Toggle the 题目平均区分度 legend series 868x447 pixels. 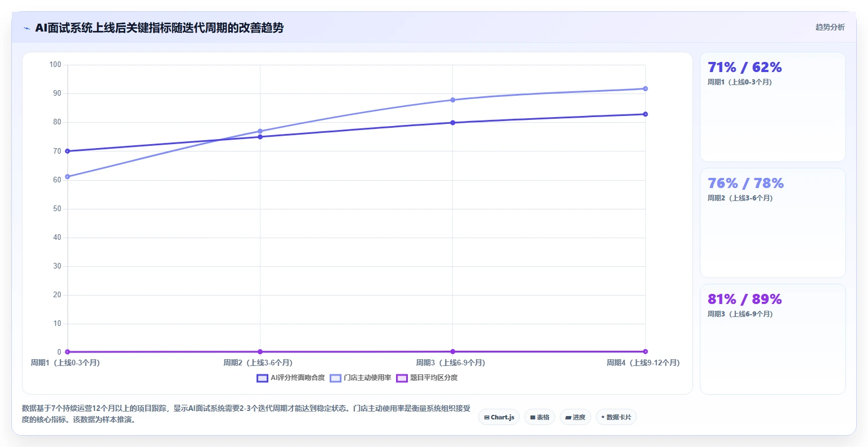tap(427, 378)
